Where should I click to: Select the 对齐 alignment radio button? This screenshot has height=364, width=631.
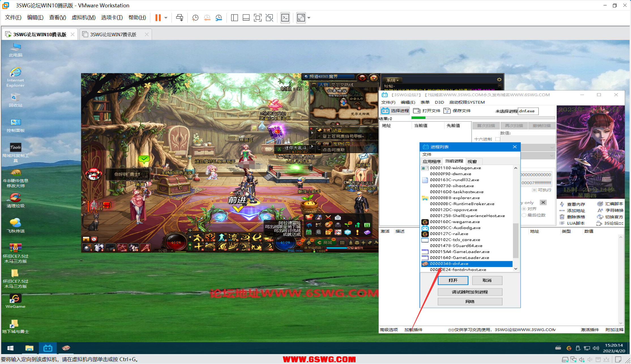pos(524,209)
